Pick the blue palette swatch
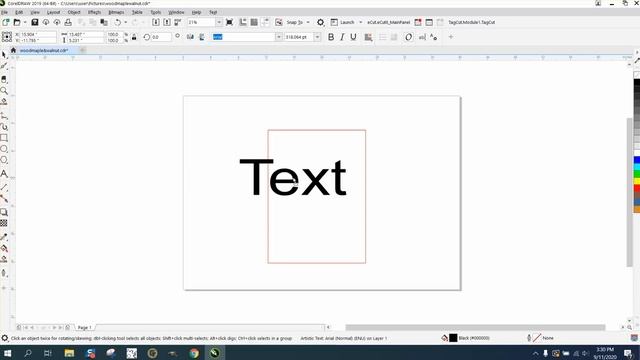This screenshot has width=640, height=360. coord(637,160)
